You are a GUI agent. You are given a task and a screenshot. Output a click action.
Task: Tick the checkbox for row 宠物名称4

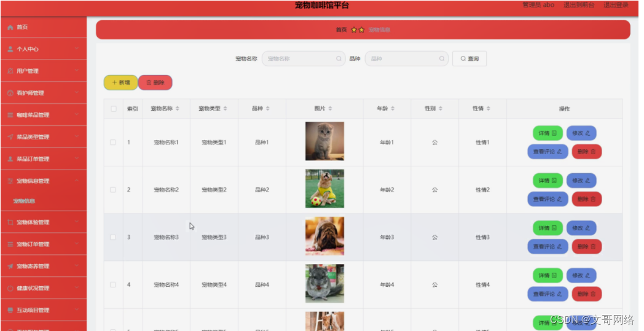click(113, 284)
